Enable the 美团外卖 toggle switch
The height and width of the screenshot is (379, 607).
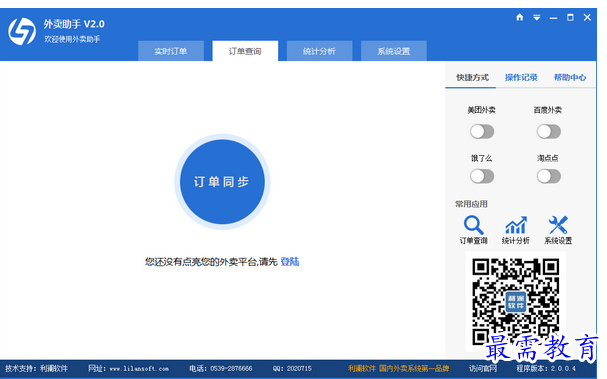pos(482,132)
